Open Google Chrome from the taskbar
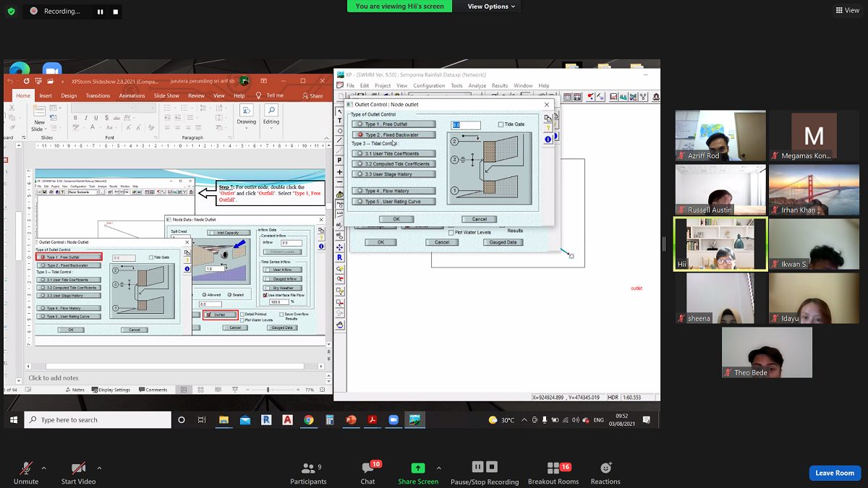The height and width of the screenshot is (488, 868). point(309,420)
